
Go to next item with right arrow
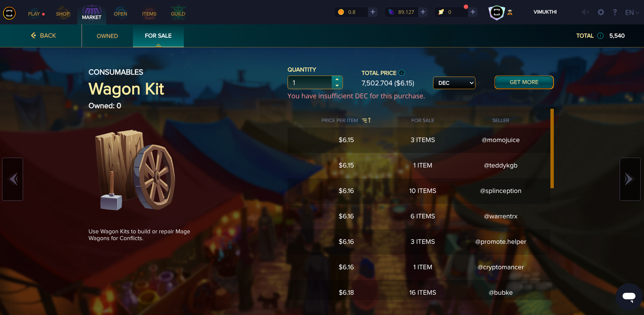point(629,179)
